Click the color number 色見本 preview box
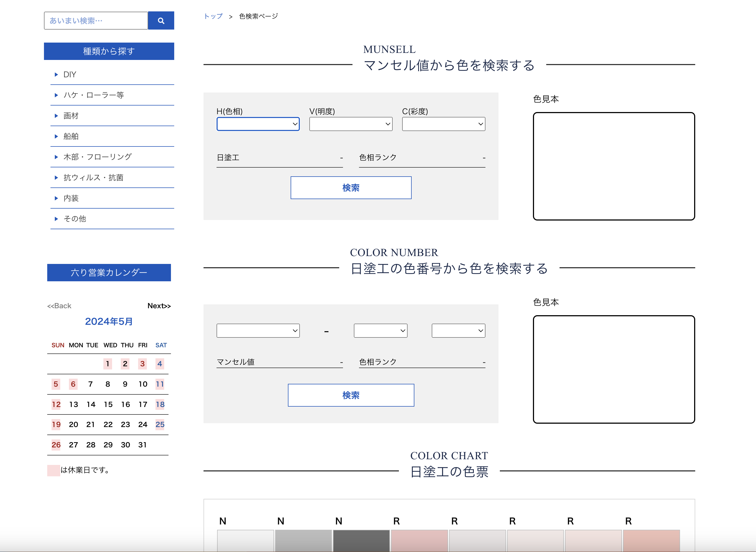The image size is (756, 552). [614, 369]
